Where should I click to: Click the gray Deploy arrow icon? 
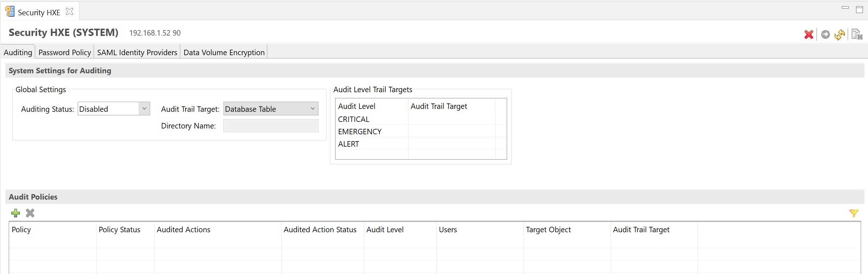point(825,34)
